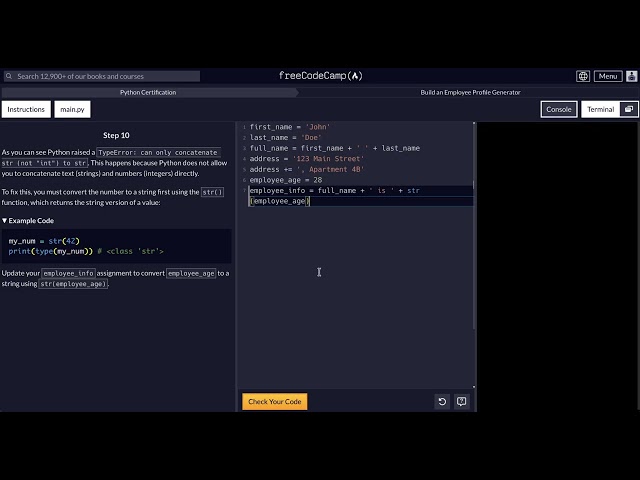Open Build an Employee Profile Generator breadcrumb
640x480 pixels.
click(x=470, y=93)
